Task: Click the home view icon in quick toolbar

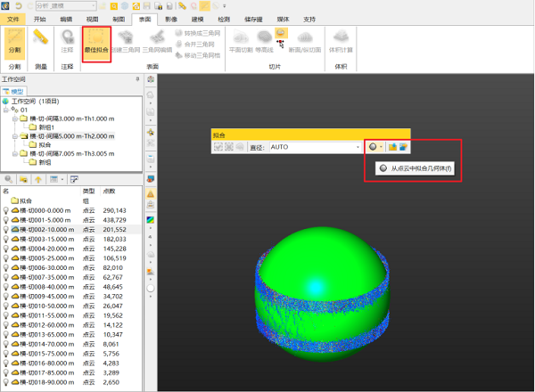Action: [136, 6]
